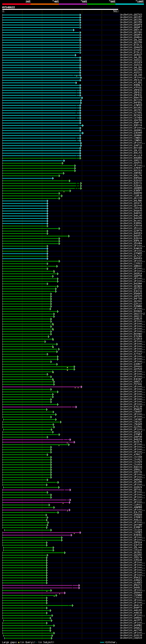Screen dimensions: 146x644
Task: Open hit UniRef100_Q6DBM8
Action: point(131,188)
